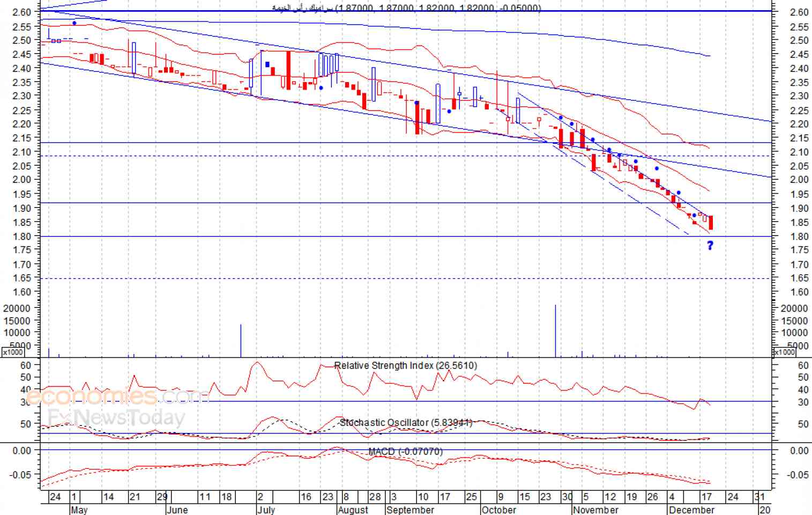Click the date label 4 in December

672,497
